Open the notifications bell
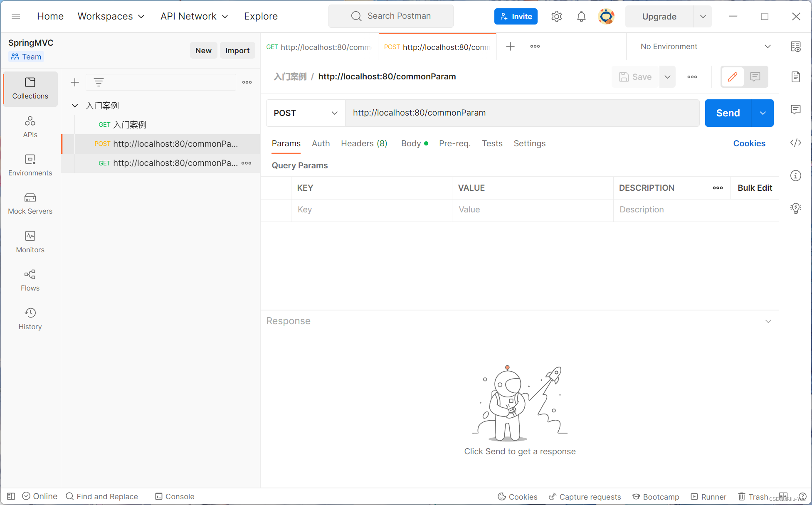This screenshot has height=505, width=812. pos(581,17)
